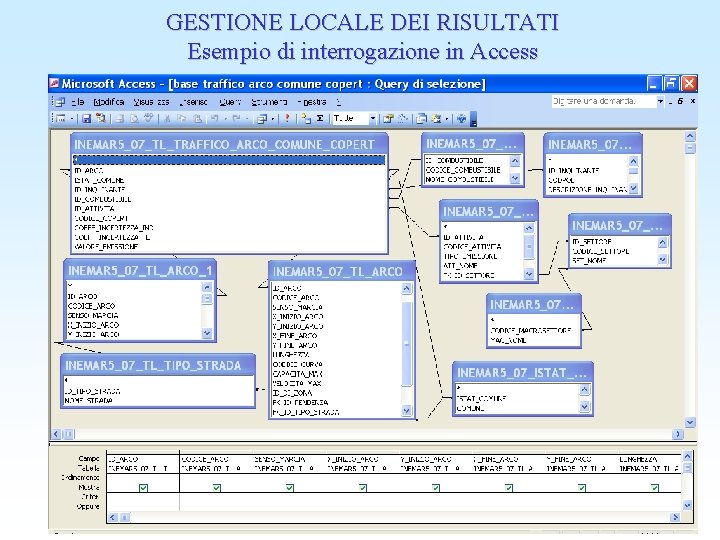
Task: Click the Cut scissors icon
Action: click(167, 119)
